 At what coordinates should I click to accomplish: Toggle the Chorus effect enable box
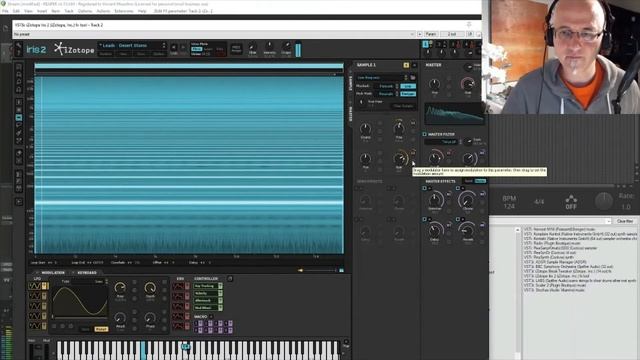[x=458, y=188]
